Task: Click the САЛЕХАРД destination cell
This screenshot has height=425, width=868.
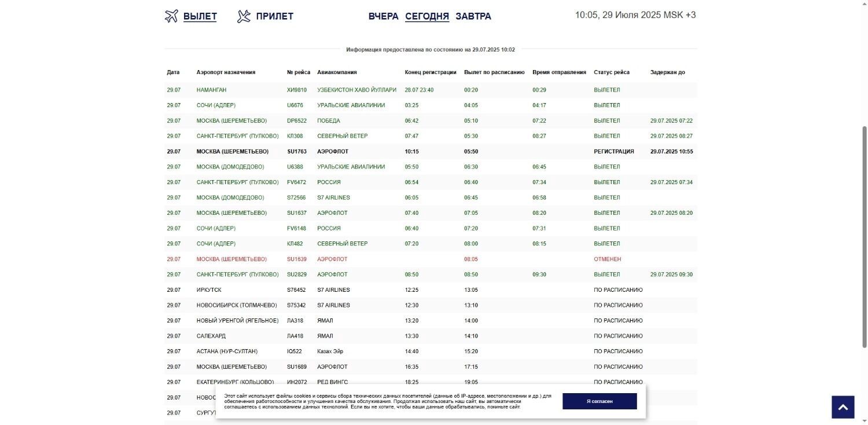Action: click(211, 336)
